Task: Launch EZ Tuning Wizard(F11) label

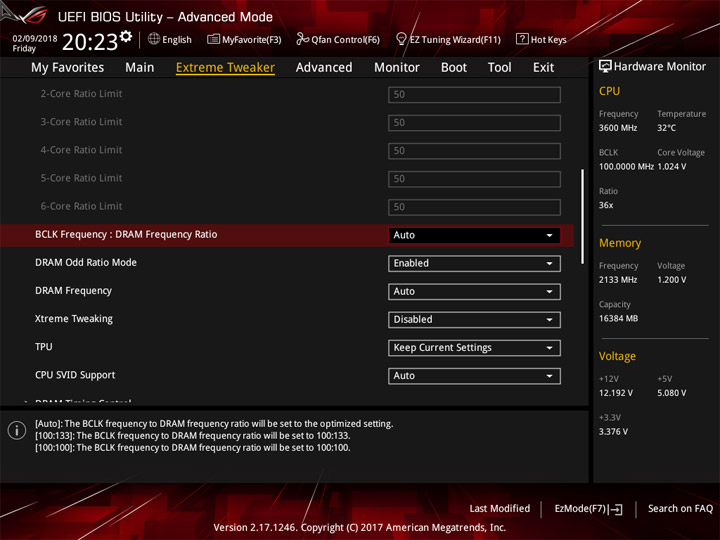Action: pyautogui.click(x=455, y=40)
